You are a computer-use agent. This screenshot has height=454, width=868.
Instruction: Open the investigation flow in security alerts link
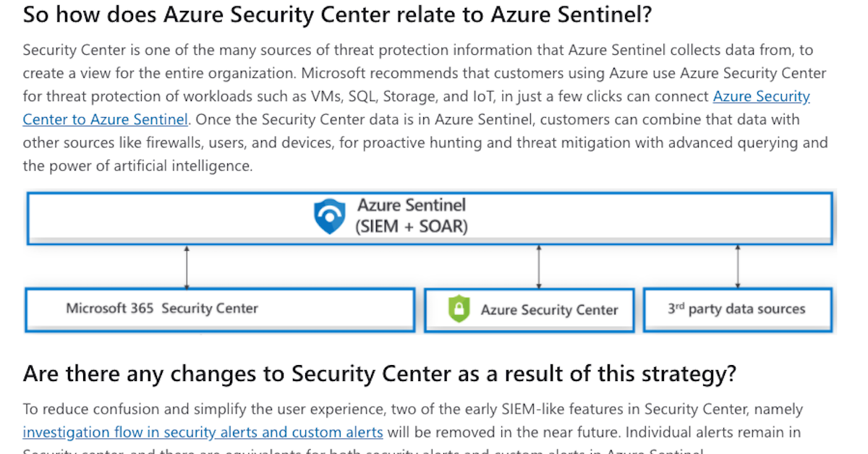tap(203, 432)
